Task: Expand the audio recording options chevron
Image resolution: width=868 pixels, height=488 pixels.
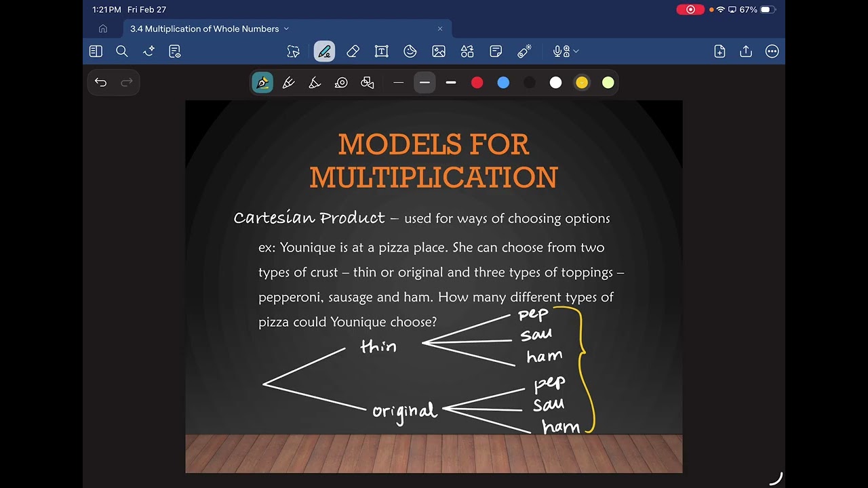Action: (576, 52)
